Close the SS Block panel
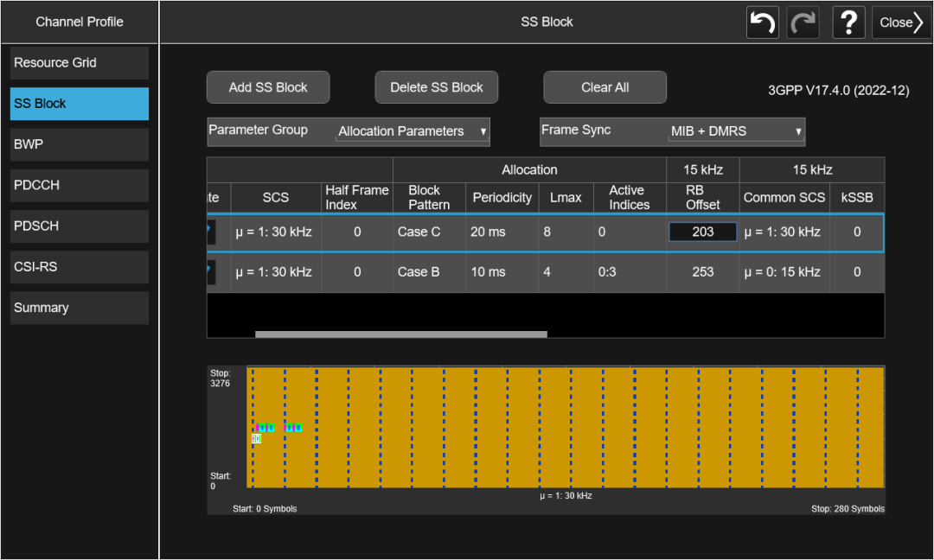The width and height of the screenshot is (934, 560). [x=901, y=22]
